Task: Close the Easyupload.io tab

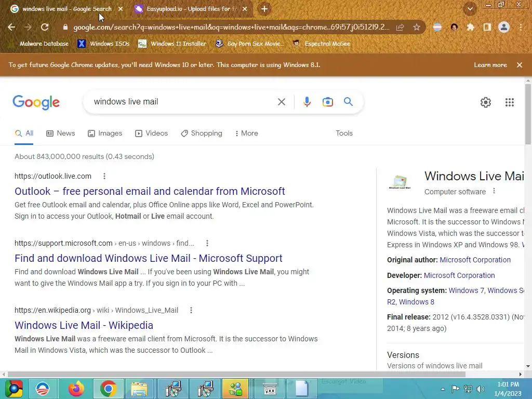Action: coord(245,9)
